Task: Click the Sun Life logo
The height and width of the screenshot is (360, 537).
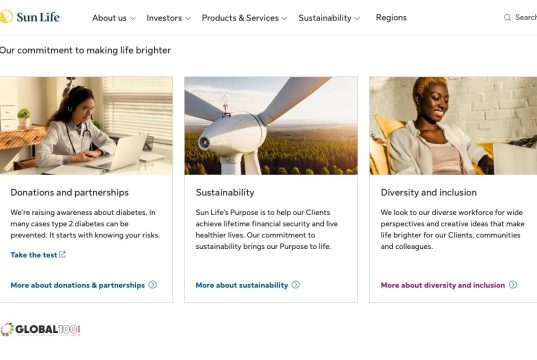Action: coord(30,17)
